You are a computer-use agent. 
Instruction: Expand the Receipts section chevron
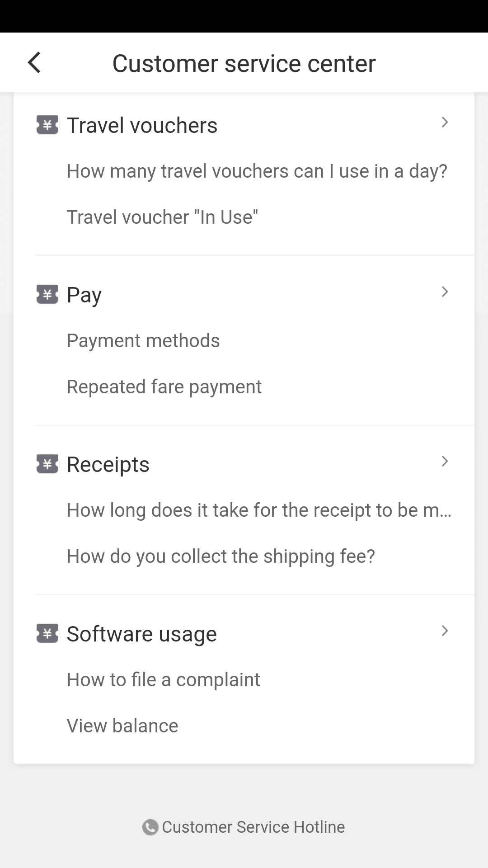click(x=445, y=461)
